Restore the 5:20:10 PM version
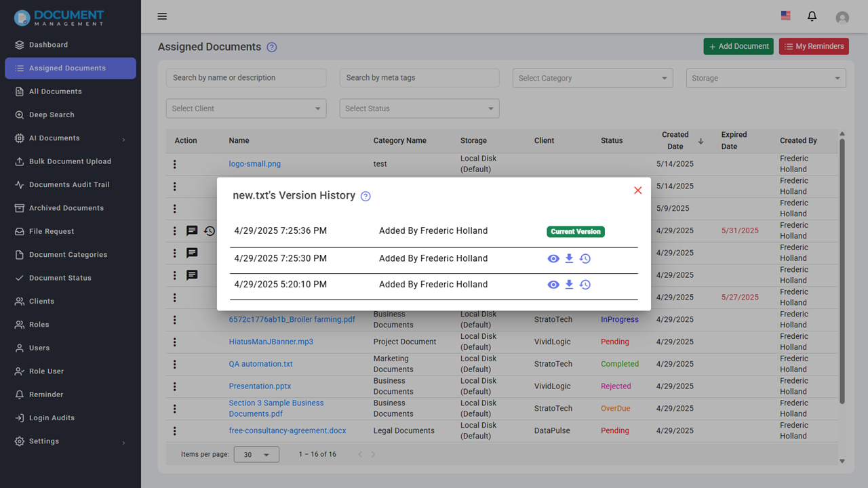The image size is (868, 488). 585,285
